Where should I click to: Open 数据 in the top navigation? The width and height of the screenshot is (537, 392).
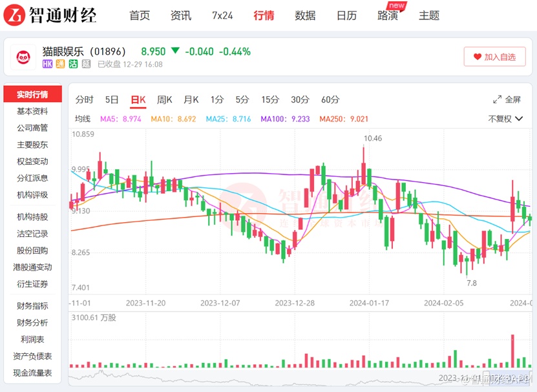click(x=305, y=15)
